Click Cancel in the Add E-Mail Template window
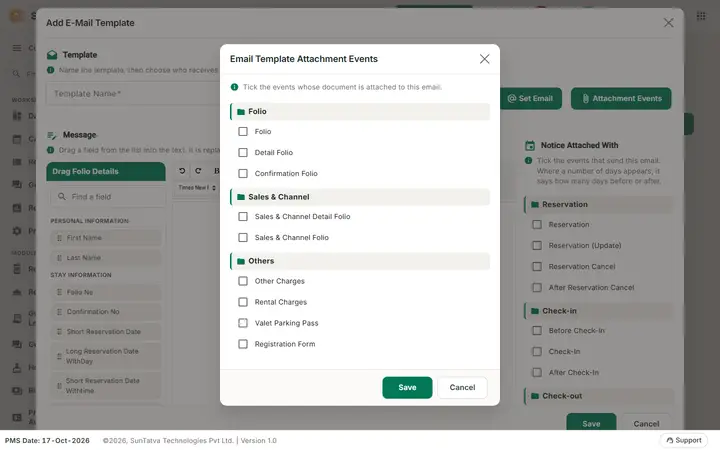 coord(646,423)
